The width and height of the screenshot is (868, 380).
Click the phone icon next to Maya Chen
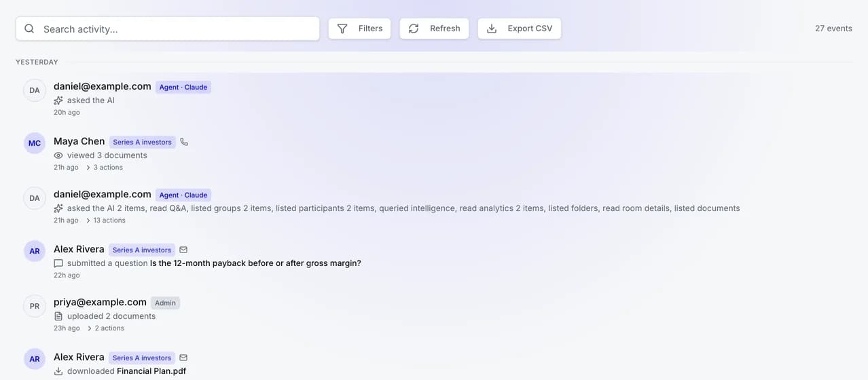click(x=184, y=142)
